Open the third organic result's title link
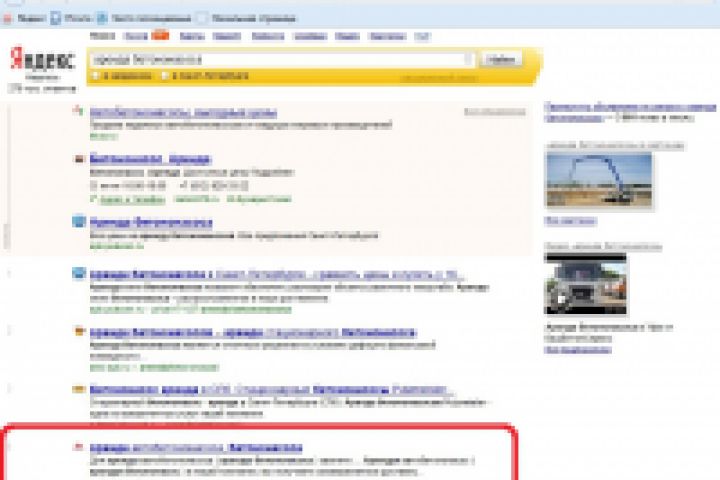The width and height of the screenshot is (720, 480). click(272, 390)
